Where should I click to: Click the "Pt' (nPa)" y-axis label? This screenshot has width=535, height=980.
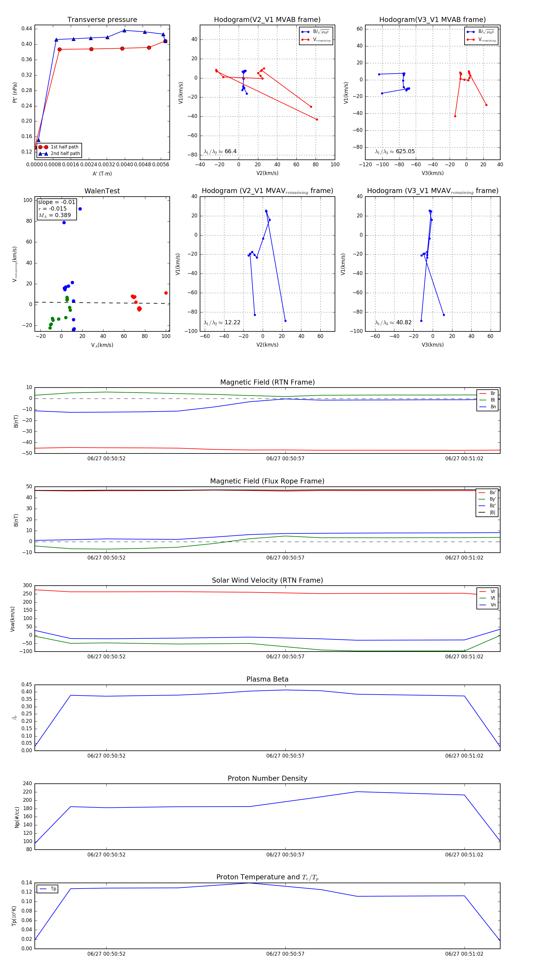click(x=15, y=92)
